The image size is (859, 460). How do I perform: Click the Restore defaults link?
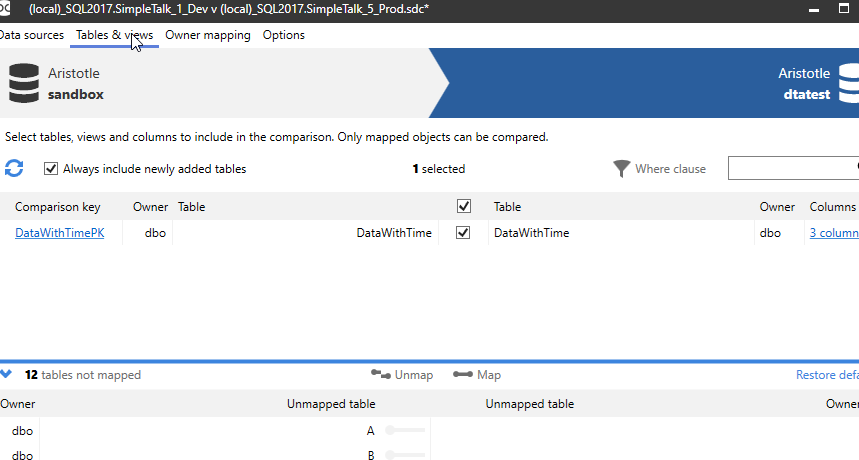pyautogui.click(x=826, y=375)
